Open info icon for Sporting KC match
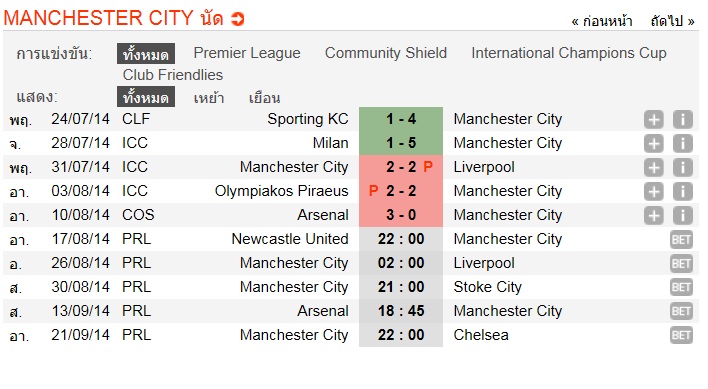Image resolution: width=708 pixels, height=389 pixels. (x=683, y=120)
